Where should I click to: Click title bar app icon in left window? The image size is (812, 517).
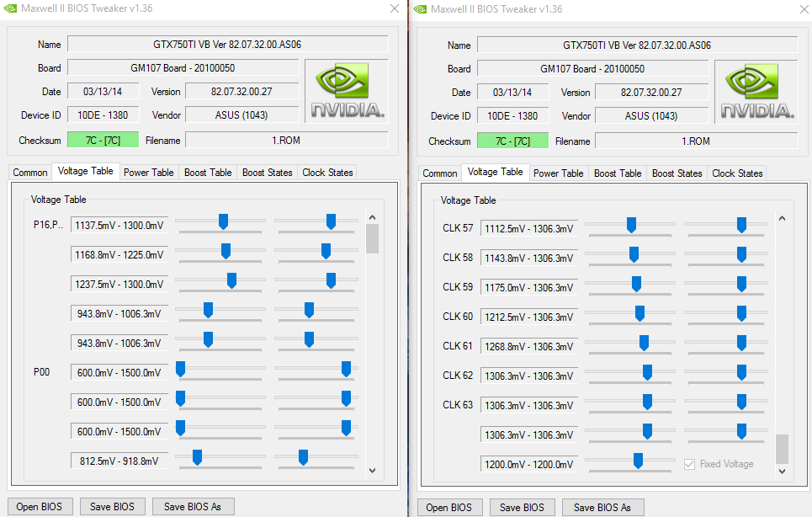pyautogui.click(x=10, y=8)
